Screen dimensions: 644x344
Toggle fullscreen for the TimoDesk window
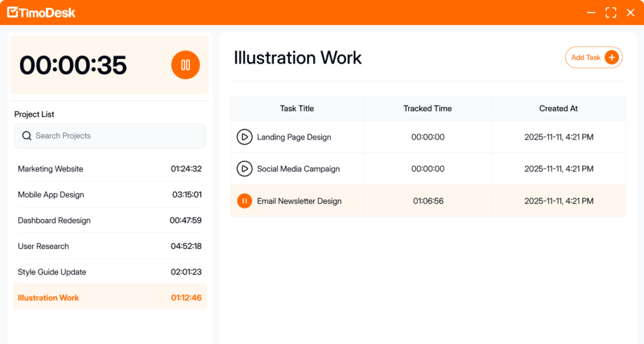(x=611, y=13)
